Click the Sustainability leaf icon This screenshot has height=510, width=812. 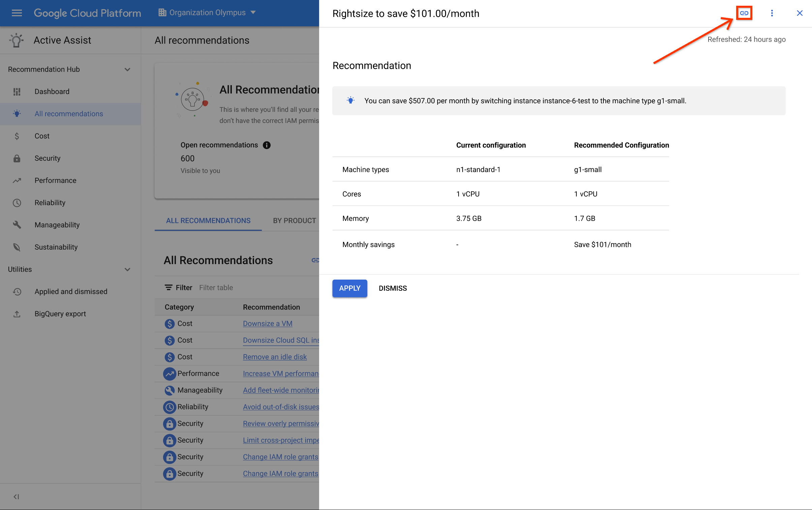pos(17,246)
